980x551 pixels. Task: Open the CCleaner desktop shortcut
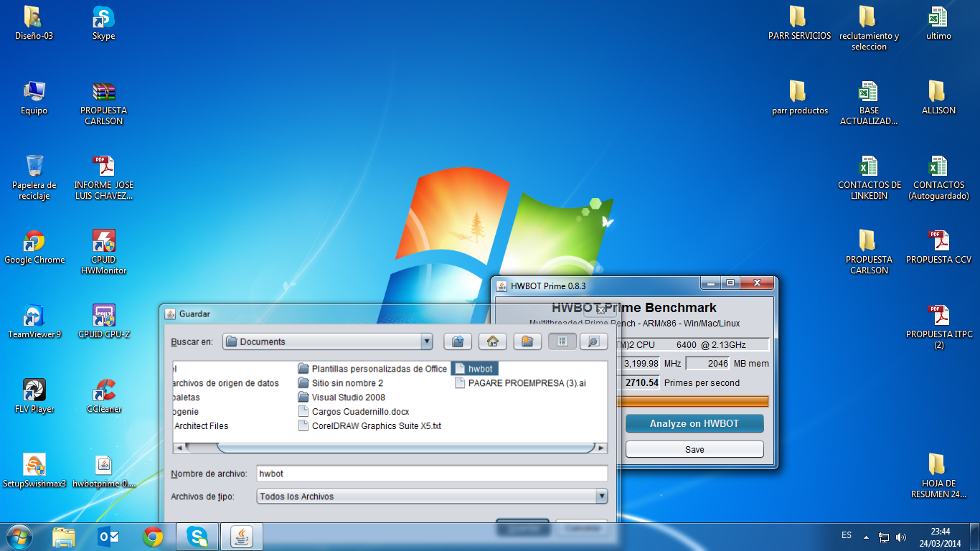[103, 396]
